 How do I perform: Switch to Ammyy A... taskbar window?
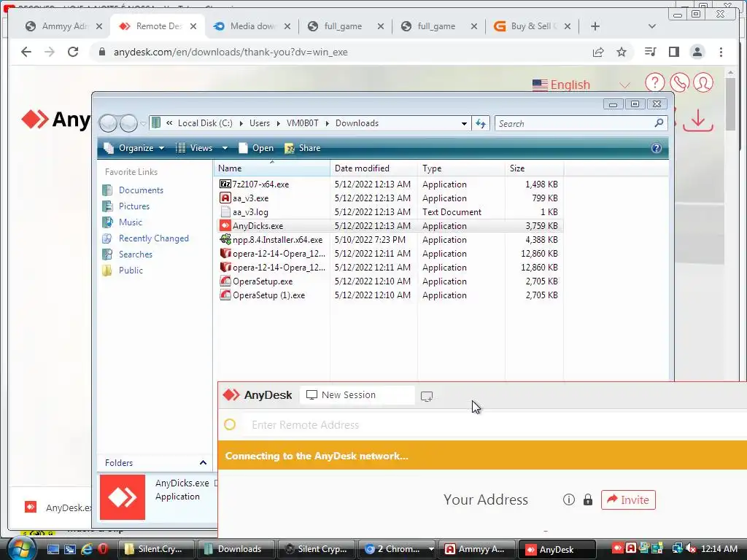click(478, 549)
